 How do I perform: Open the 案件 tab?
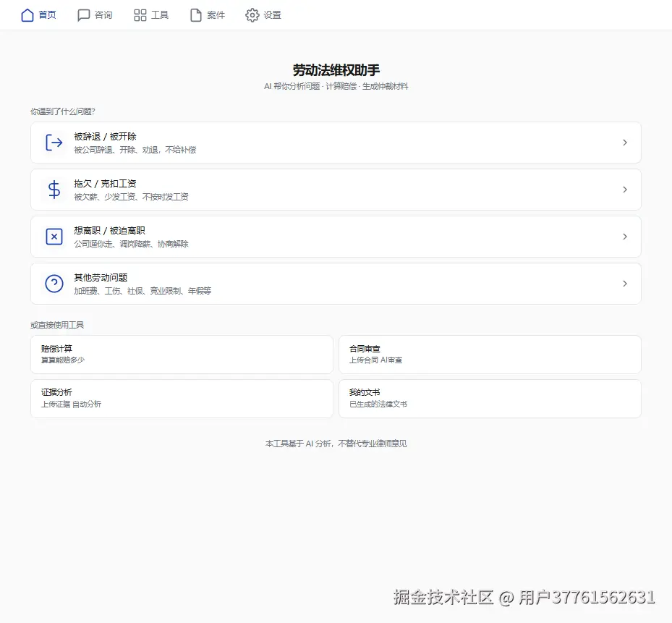point(208,15)
